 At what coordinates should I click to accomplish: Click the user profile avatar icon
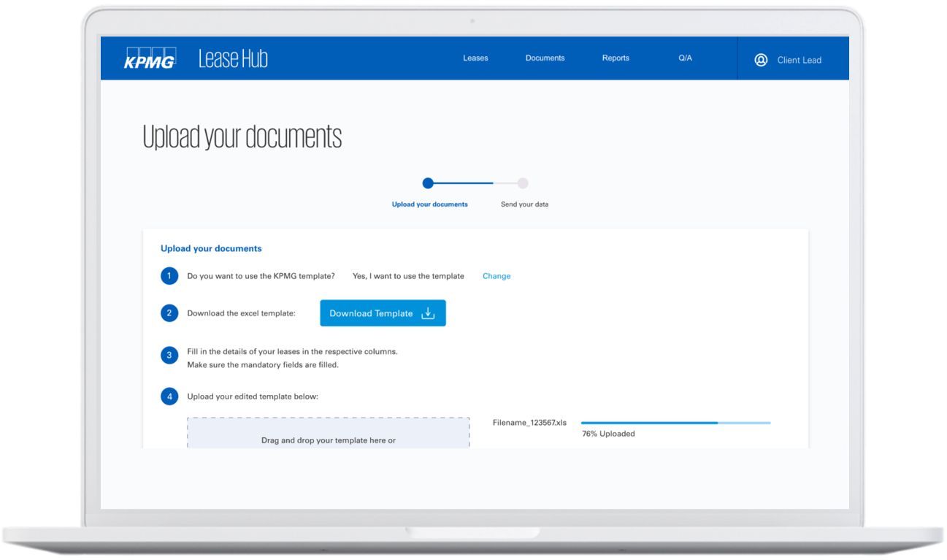coord(761,60)
